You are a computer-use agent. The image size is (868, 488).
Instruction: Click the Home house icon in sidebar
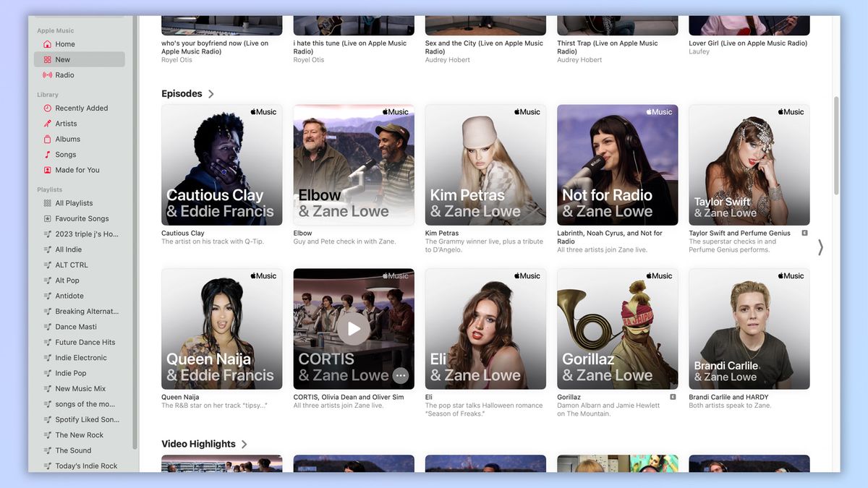47,44
